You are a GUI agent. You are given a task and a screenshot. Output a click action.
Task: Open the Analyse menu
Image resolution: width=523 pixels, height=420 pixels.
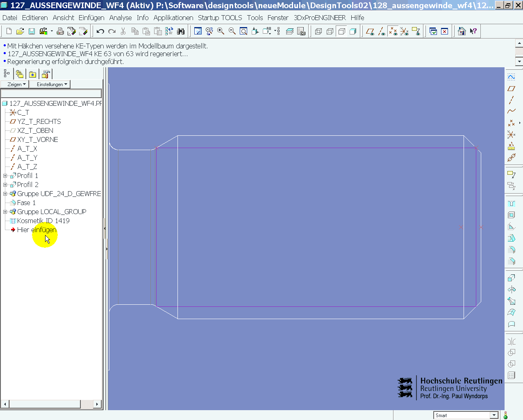coord(121,18)
